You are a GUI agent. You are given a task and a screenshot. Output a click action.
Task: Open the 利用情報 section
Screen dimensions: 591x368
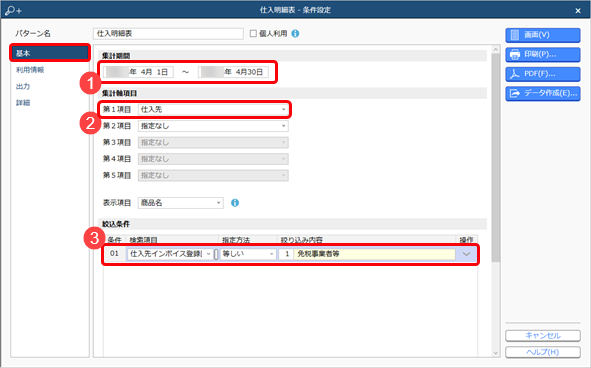(30, 70)
